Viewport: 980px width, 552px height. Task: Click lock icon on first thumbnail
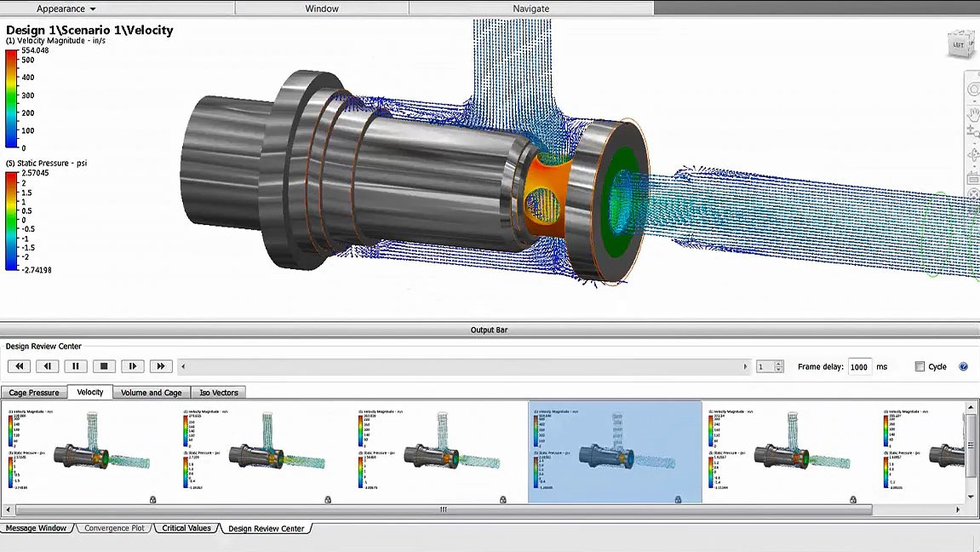(x=152, y=499)
